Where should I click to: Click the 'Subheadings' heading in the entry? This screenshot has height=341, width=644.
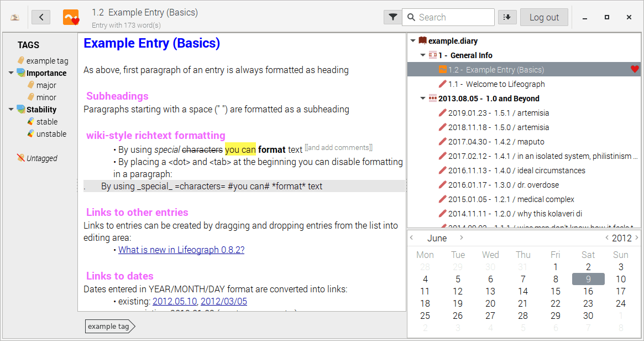(x=117, y=96)
